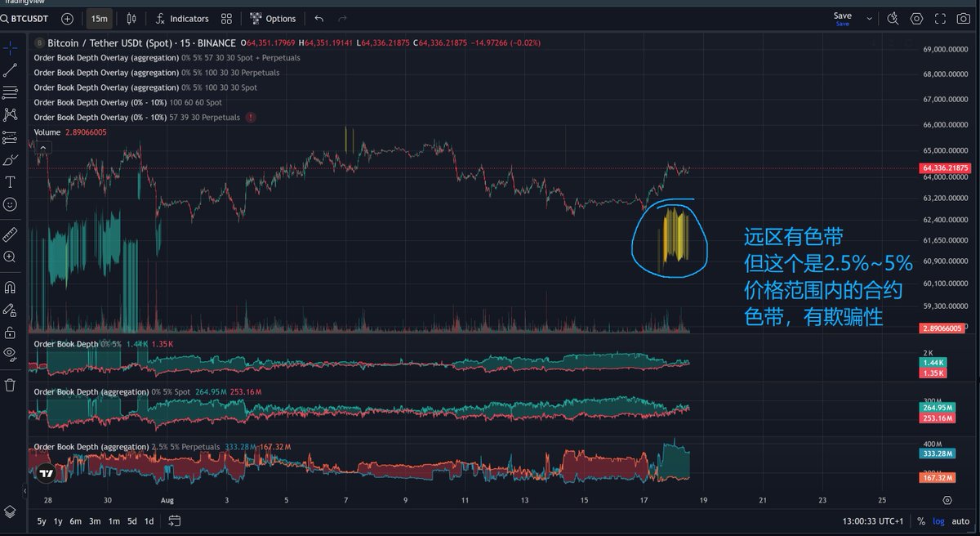Open time axis settings gear icon
Viewport: 980px width, 536px height.
(x=947, y=499)
